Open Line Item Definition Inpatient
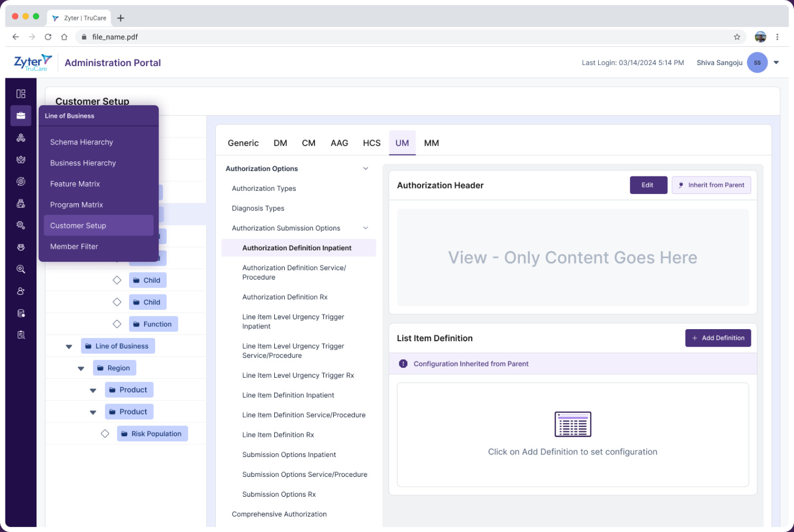 click(288, 395)
